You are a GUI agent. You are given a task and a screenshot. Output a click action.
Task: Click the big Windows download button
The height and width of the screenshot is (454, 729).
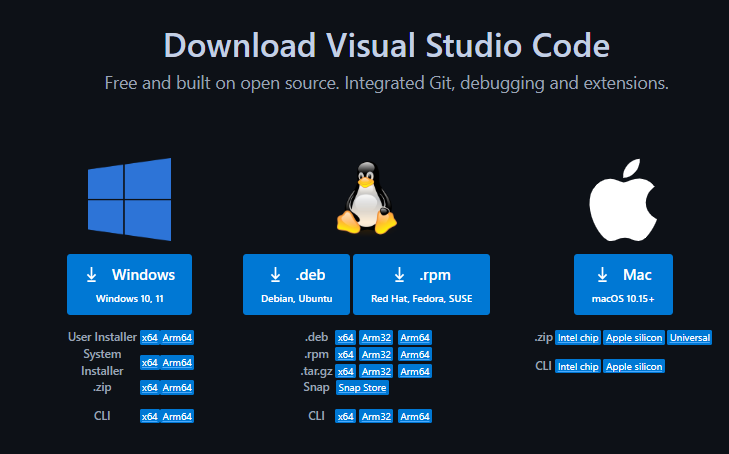point(129,284)
